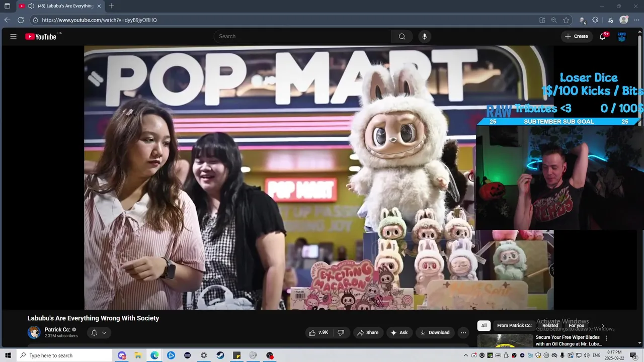This screenshot has height=362, width=644.
Task: View site information lock icon in address bar
Action: tap(35, 20)
